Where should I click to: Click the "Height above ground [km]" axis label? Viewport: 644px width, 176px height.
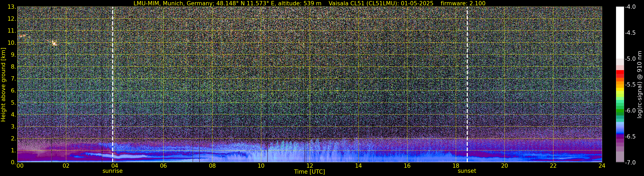(x=3, y=85)
